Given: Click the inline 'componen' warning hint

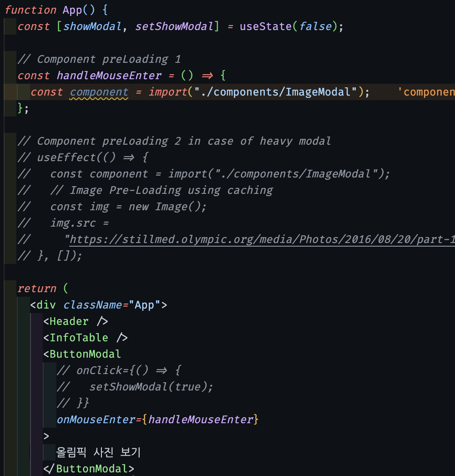Looking at the screenshot, I should coord(426,92).
